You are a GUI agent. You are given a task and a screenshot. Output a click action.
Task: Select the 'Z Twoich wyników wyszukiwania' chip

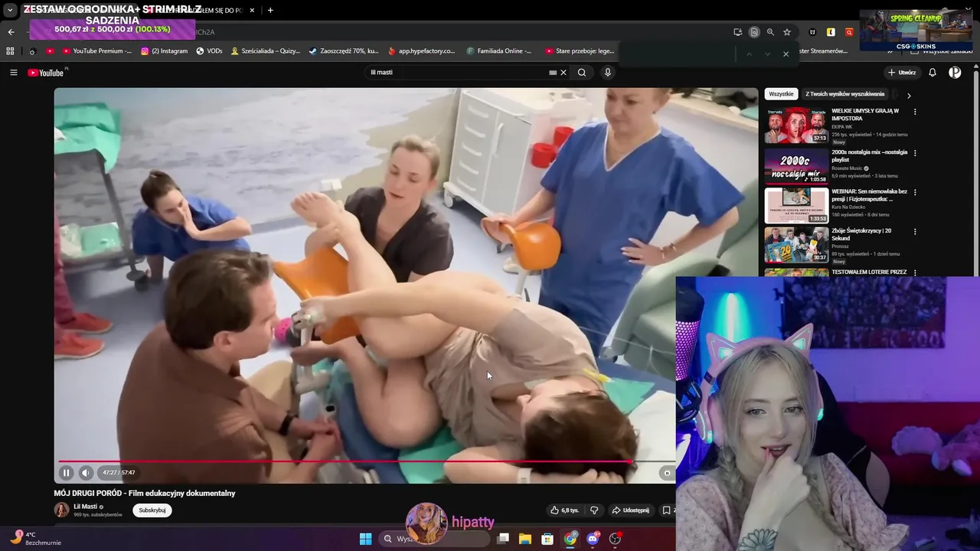(x=844, y=94)
